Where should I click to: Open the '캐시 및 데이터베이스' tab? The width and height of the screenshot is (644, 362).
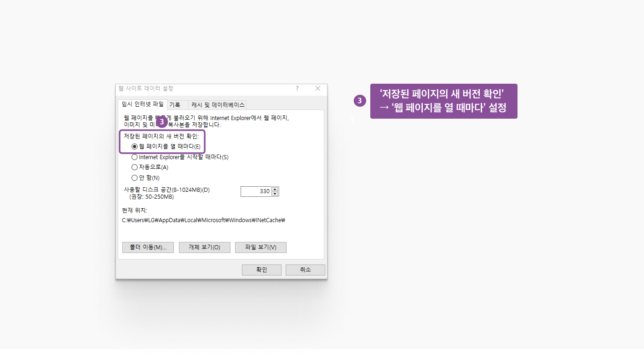click(x=219, y=104)
